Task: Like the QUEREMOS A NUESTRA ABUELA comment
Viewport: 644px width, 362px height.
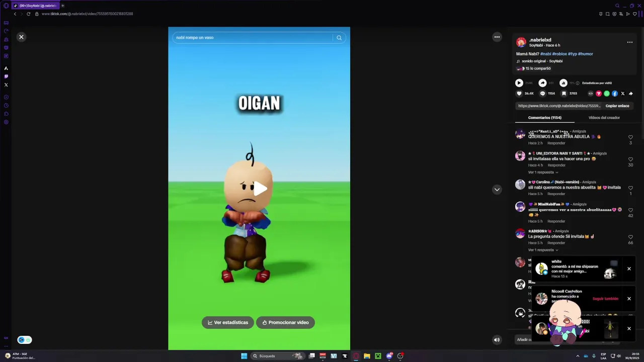Action: pos(630,137)
